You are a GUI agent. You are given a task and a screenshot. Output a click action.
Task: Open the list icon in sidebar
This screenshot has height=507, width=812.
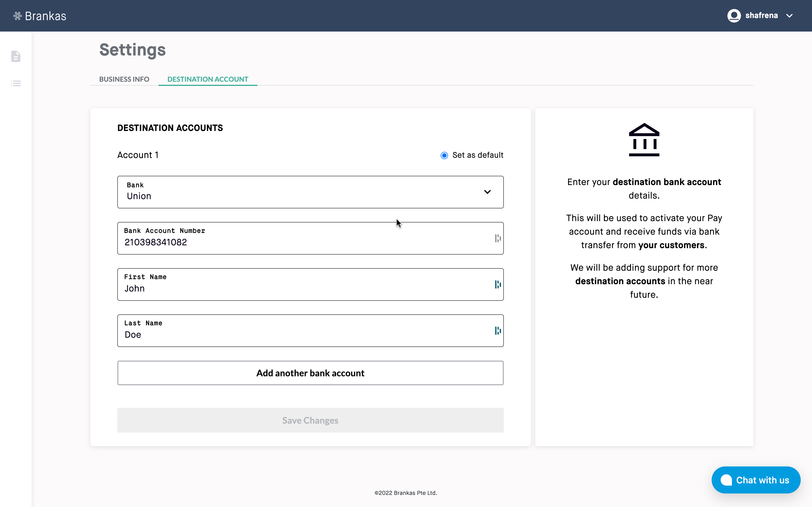(x=16, y=83)
